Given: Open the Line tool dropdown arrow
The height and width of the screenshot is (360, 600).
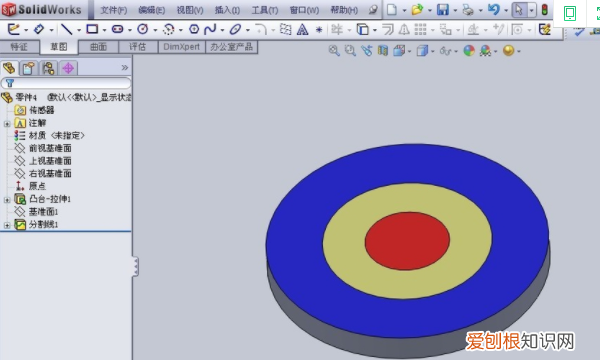Looking at the screenshot, I should coord(78,30).
